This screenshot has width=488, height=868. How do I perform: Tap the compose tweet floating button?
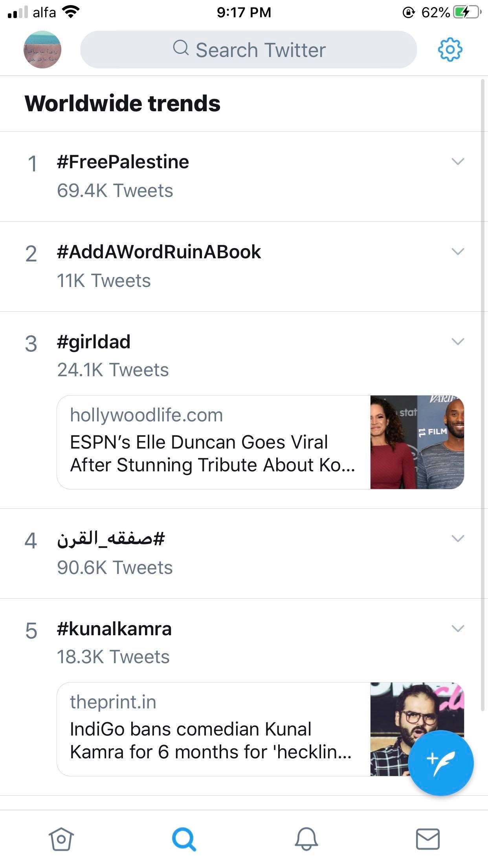tap(440, 763)
